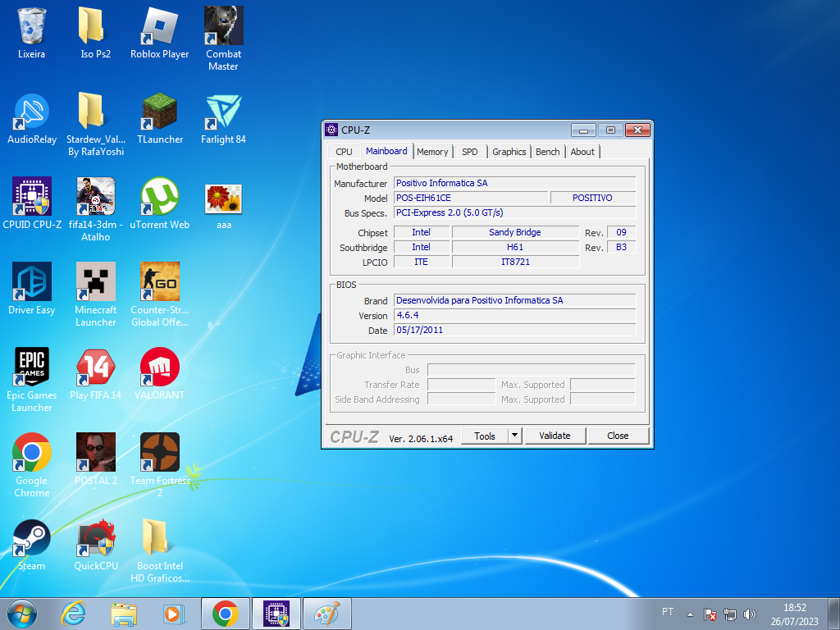Open Paint from the taskbar
Viewport: 840px width, 630px height.
327,614
